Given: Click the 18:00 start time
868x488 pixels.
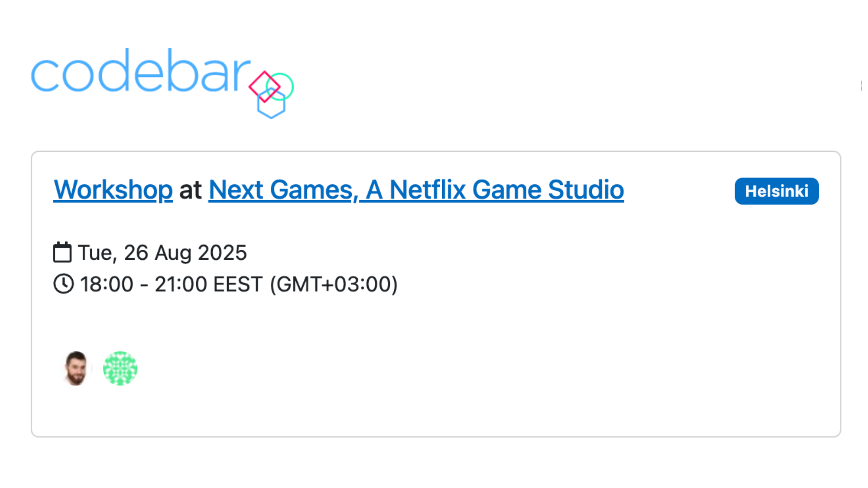Looking at the screenshot, I should click(107, 285).
